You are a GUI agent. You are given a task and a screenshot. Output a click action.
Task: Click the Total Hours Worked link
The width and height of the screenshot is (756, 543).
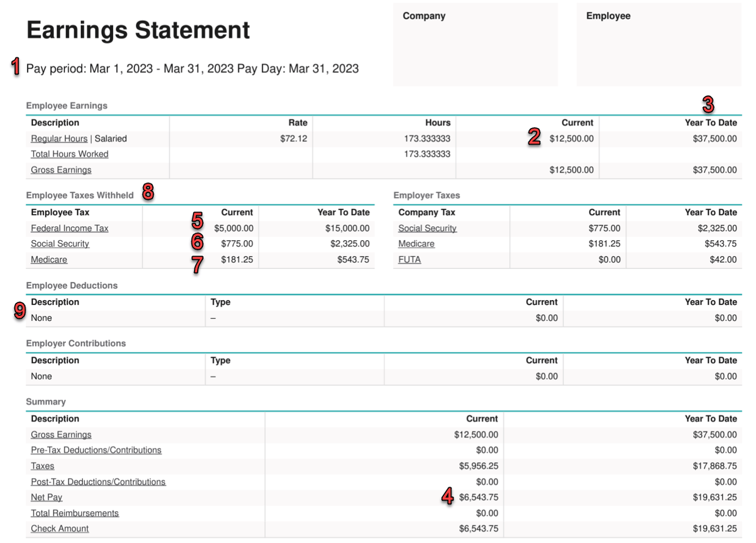(x=69, y=154)
